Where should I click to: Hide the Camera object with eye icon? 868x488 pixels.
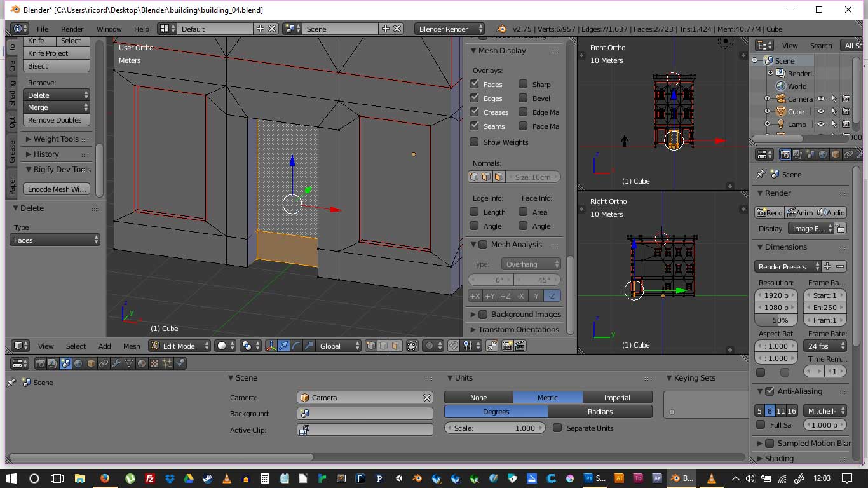coord(821,99)
